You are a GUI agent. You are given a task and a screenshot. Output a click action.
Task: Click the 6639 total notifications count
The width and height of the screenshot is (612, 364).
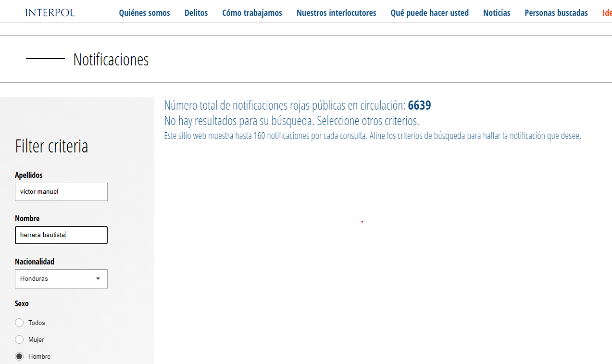pos(419,105)
